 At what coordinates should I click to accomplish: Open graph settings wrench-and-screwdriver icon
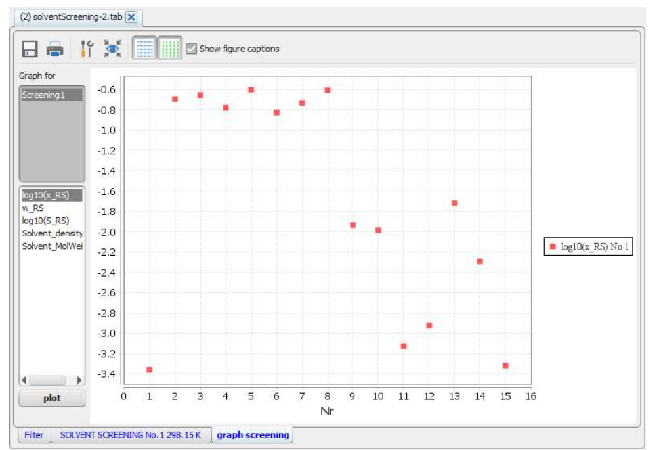pyautogui.click(x=88, y=49)
